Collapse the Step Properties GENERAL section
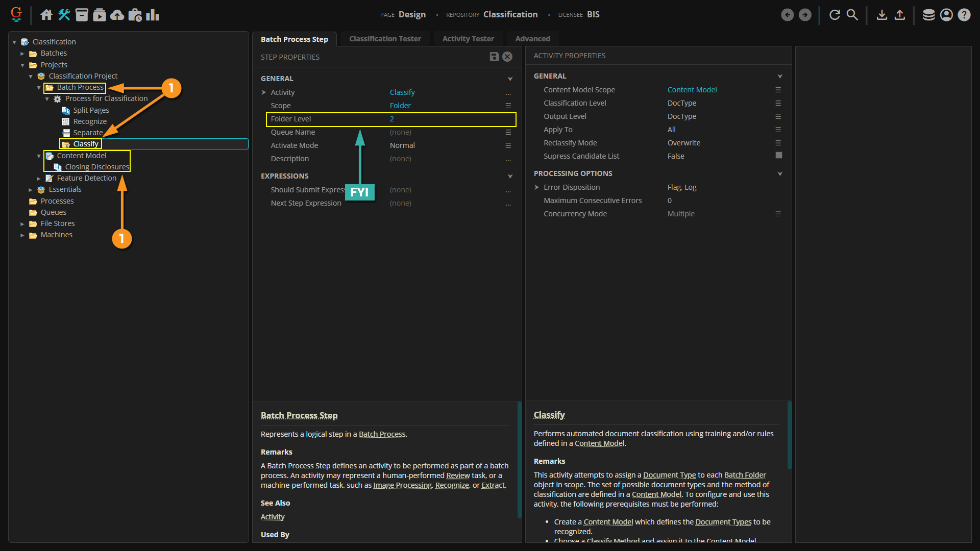 pyautogui.click(x=510, y=79)
